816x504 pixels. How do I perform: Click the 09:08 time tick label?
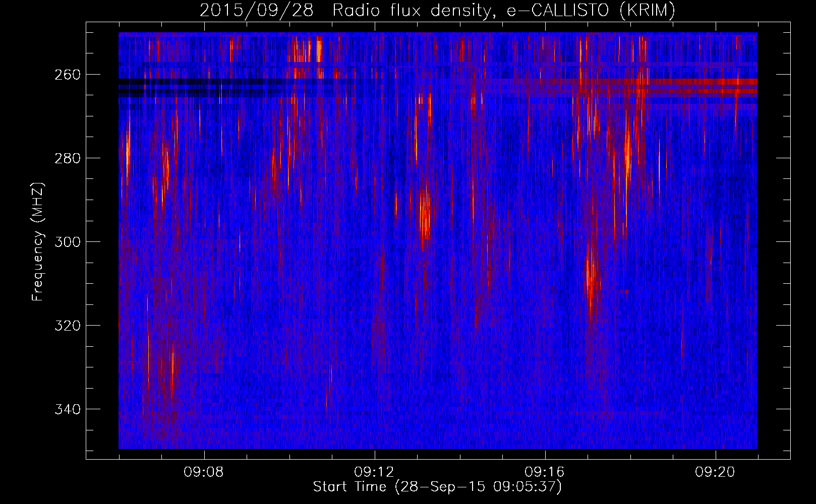204,472
